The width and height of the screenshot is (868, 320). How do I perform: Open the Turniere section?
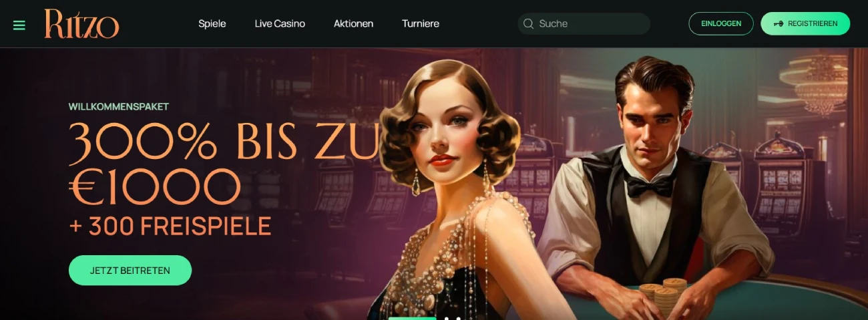point(421,23)
